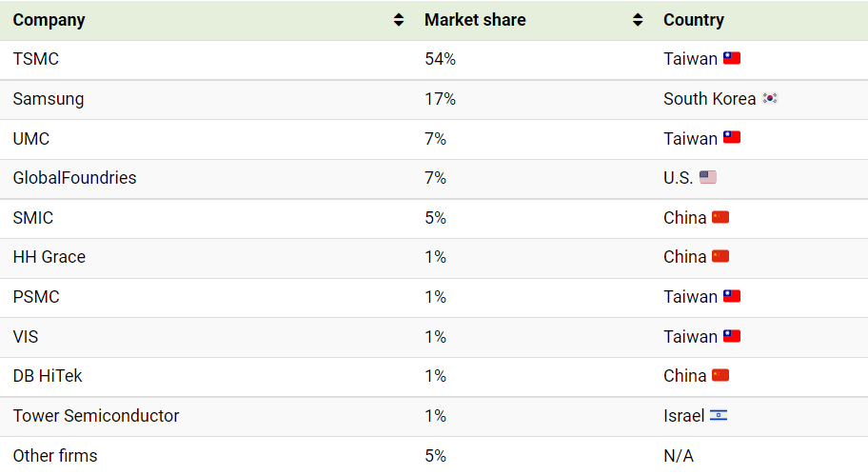Click the China flag in DB HiTek row
868x475 pixels.
[720, 375]
